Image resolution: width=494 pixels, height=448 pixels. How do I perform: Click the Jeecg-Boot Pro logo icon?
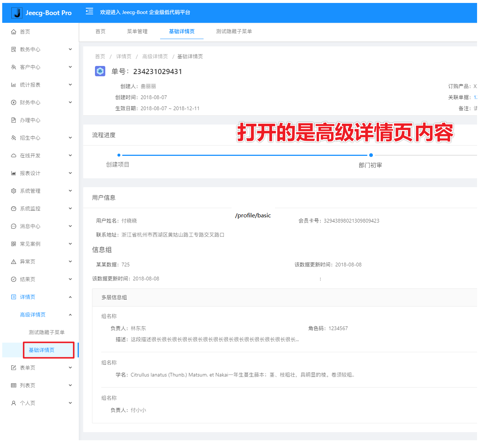[17, 13]
